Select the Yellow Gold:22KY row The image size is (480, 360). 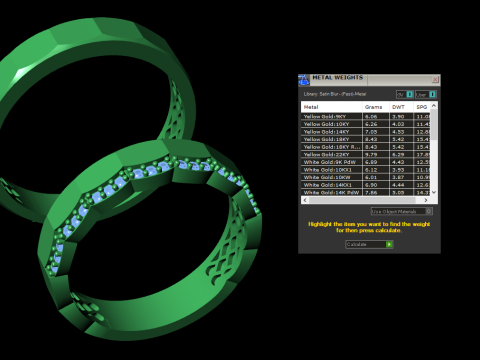tap(365, 155)
